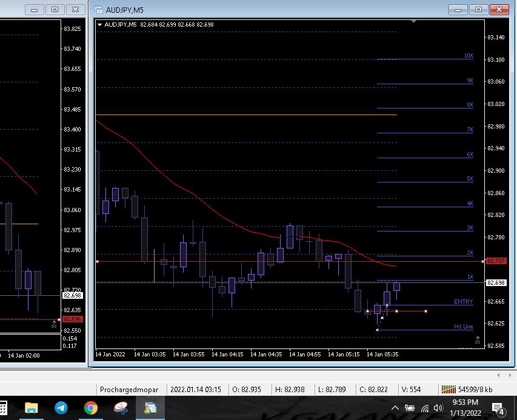The width and height of the screenshot is (517, 420).
Task: Open the notification center icon
Action: [498, 408]
